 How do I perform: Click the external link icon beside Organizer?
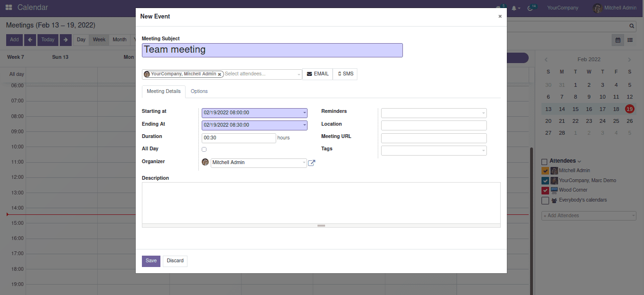(x=312, y=163)
